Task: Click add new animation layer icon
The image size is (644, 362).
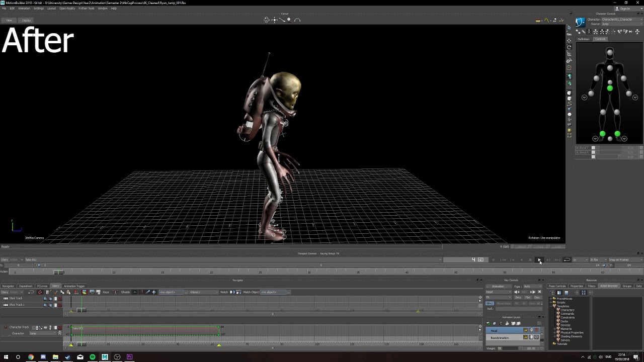Action: click(x=488, y=323)
